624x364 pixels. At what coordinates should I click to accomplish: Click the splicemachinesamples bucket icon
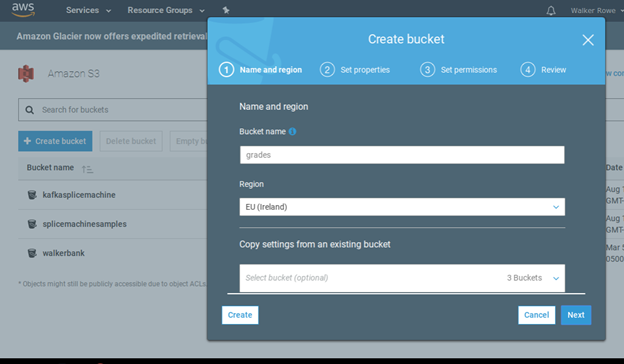coord(32,224)
